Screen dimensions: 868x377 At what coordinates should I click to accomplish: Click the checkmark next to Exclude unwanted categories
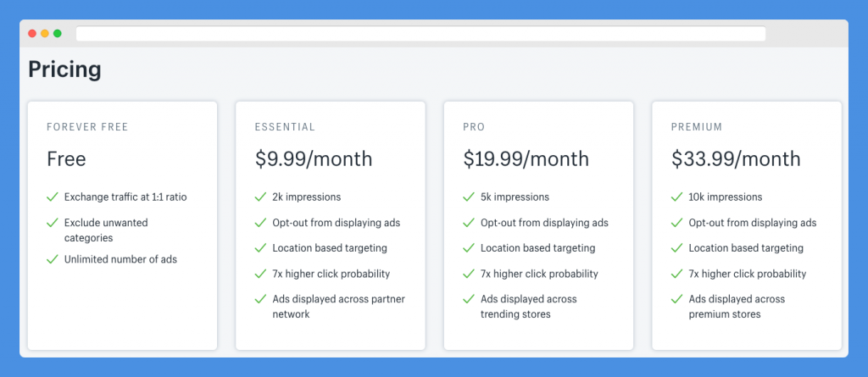tap(53, 223)
